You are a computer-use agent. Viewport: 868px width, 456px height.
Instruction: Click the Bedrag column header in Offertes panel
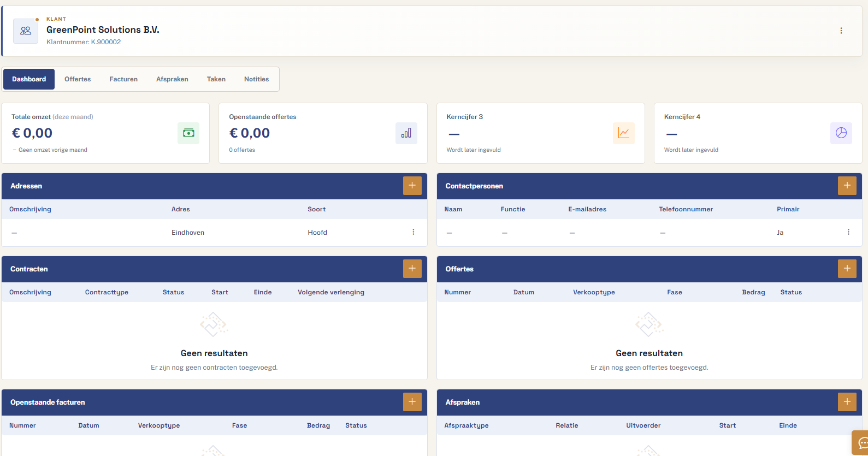[753, 292]
